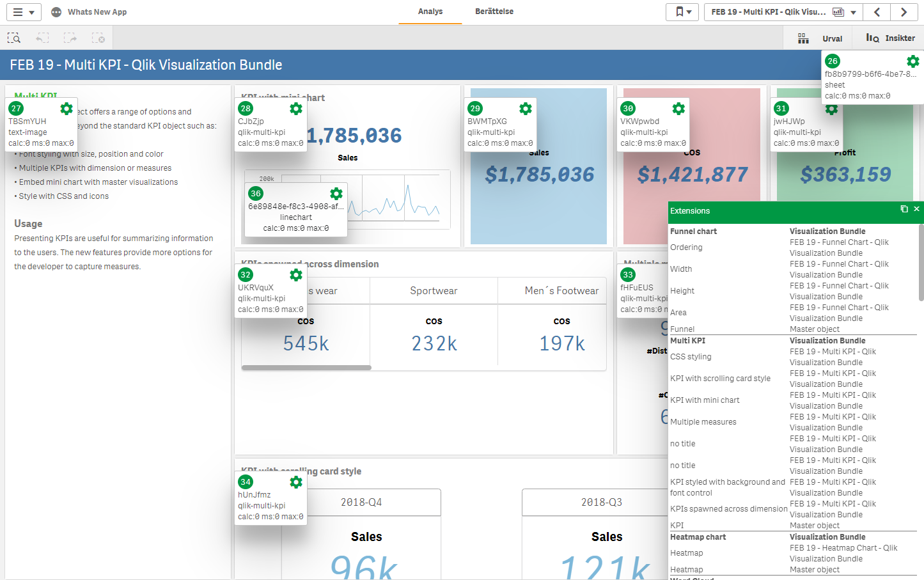Open the hamburger navigation menu
The width and height of the screenshot is (924, 580).
(24, 12)
